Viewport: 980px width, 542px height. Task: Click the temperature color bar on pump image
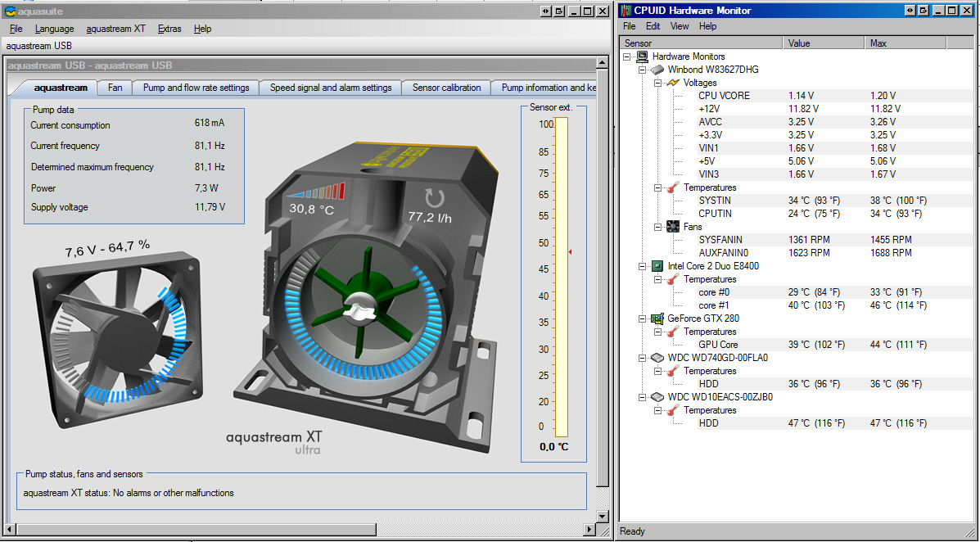[x=316, y=191]
